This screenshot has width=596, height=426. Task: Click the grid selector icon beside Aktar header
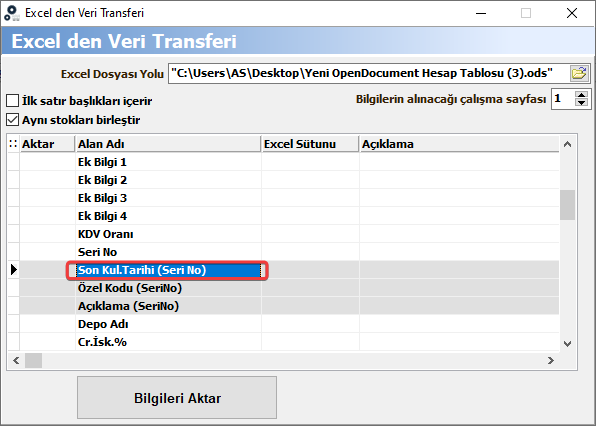point(13,144)
